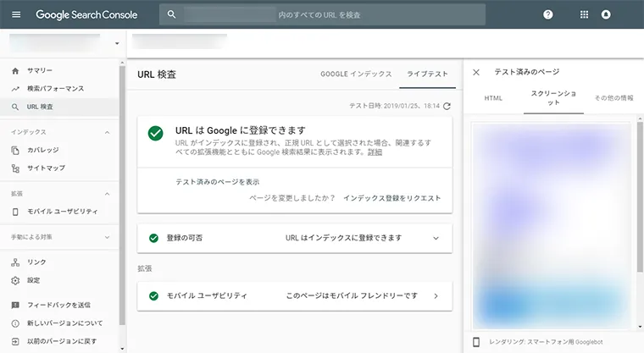This screenshot has height=353, width=644.
Task: Click the URL inspection search field
Action: click(322, 14)
